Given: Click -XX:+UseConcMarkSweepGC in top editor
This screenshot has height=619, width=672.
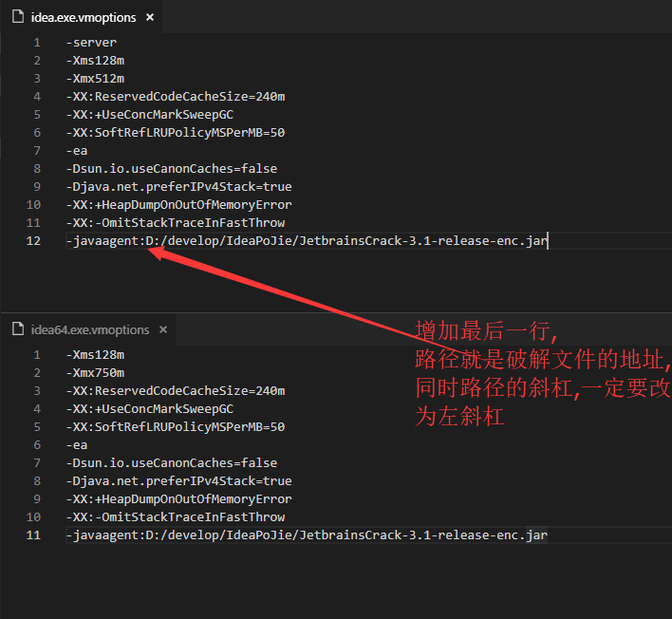Looking at the screenshot, I should tap(150, 115).
